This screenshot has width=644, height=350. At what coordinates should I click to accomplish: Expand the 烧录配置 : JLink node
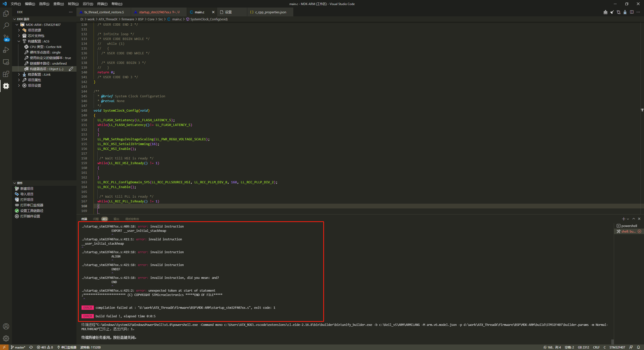19,74
